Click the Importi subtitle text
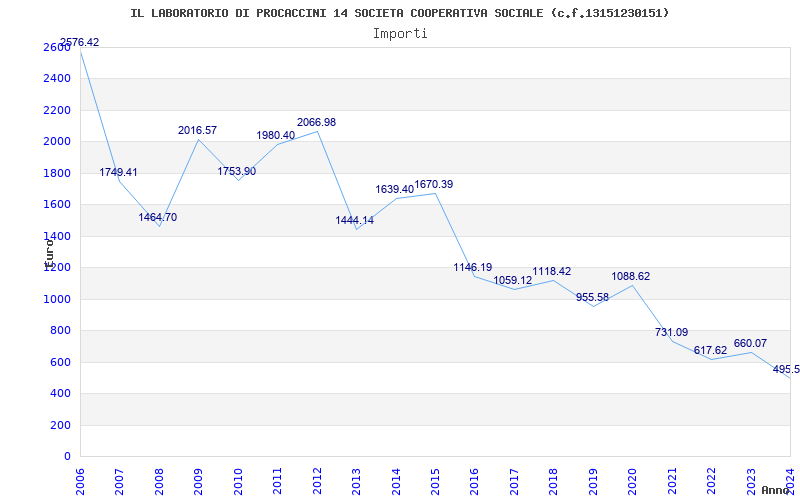 coord(400,33)
